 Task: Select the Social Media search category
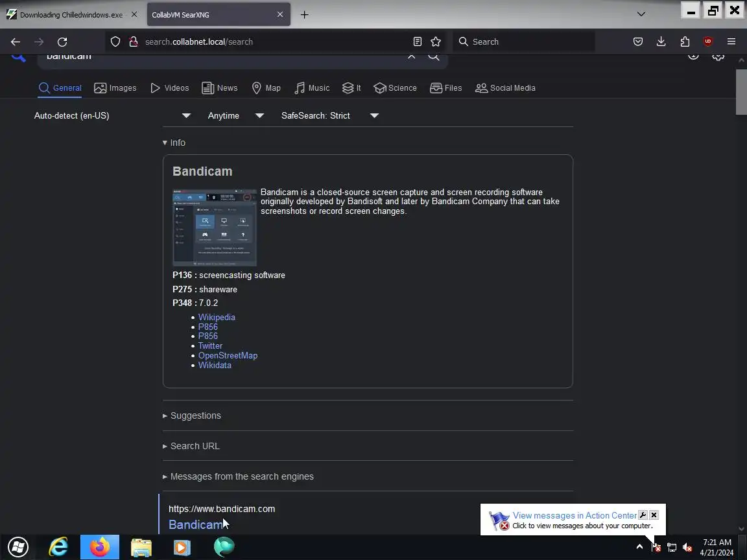coord(506,88)
